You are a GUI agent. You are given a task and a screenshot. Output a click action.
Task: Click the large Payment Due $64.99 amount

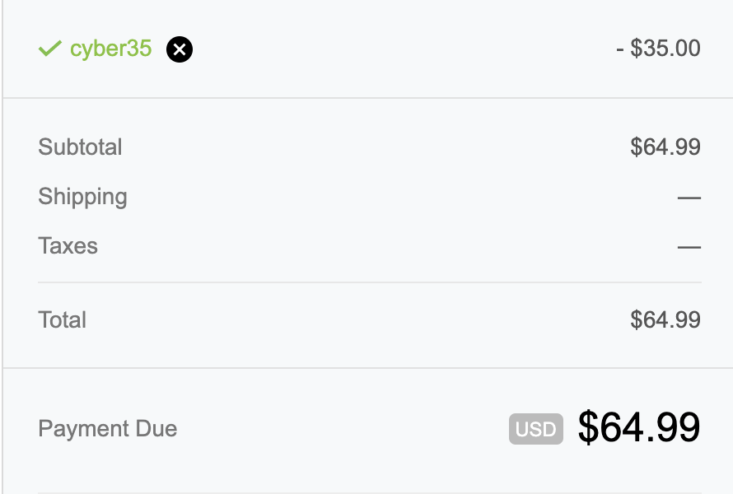coord(639,427)
